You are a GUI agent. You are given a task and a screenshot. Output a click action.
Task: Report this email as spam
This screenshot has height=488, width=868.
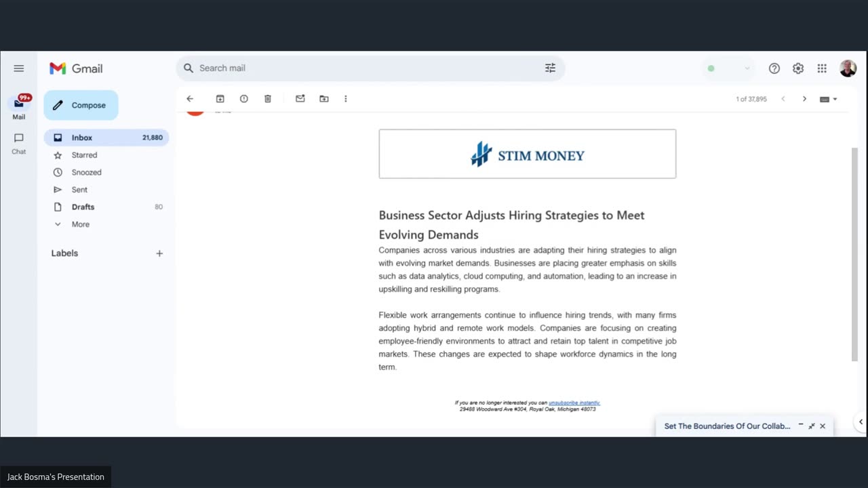(244, 99)
